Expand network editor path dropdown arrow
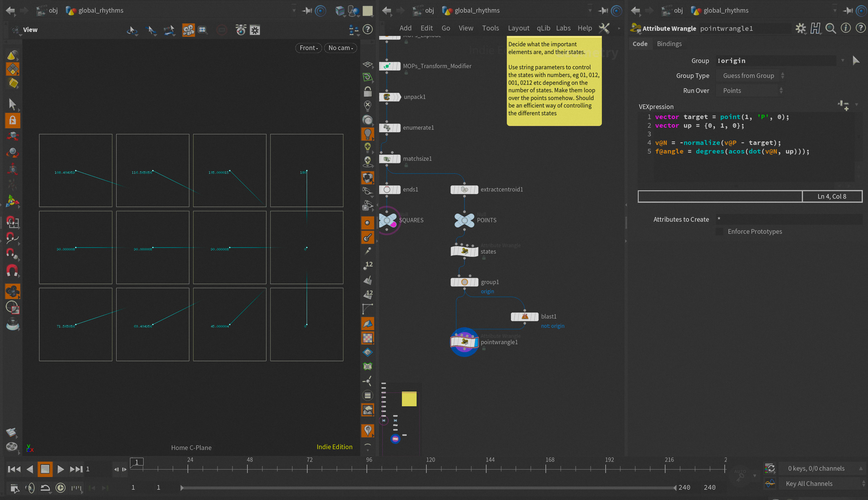Image resolution: width=868 pixels, height=500 pixels. point(590,11)
